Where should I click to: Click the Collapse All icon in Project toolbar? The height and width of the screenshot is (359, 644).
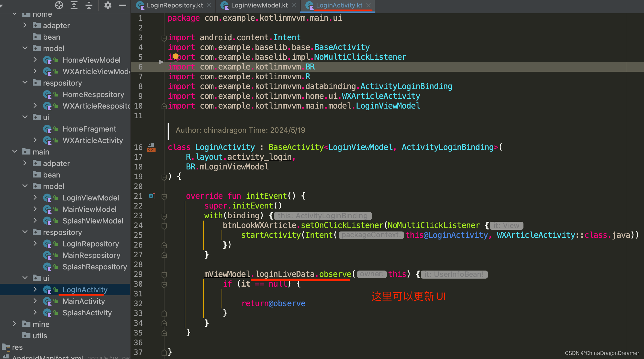tap(89, 5)
